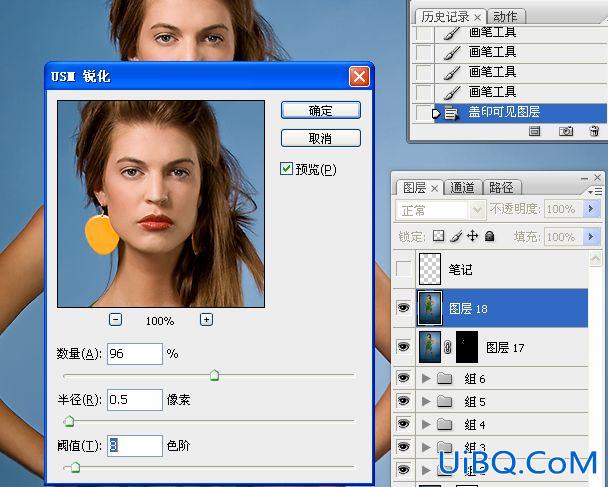Set history brush source box beside 盖印可见图层

point(423,113)
